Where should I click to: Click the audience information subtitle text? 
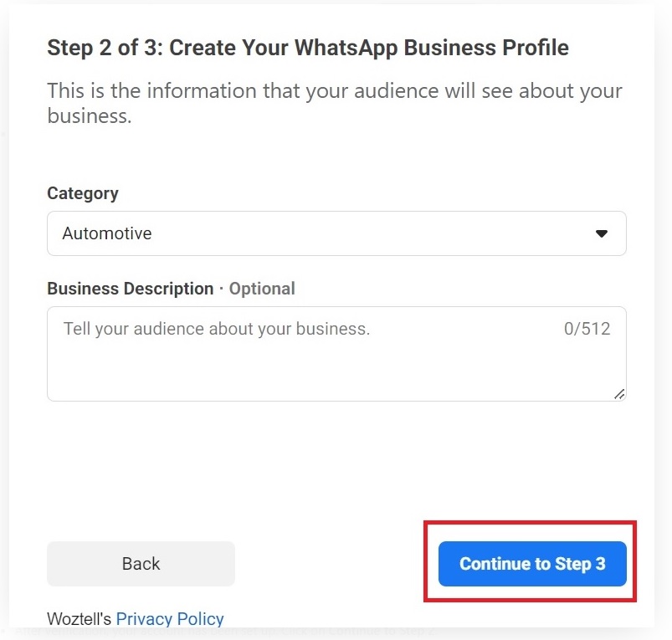click(x=334, y=90)
